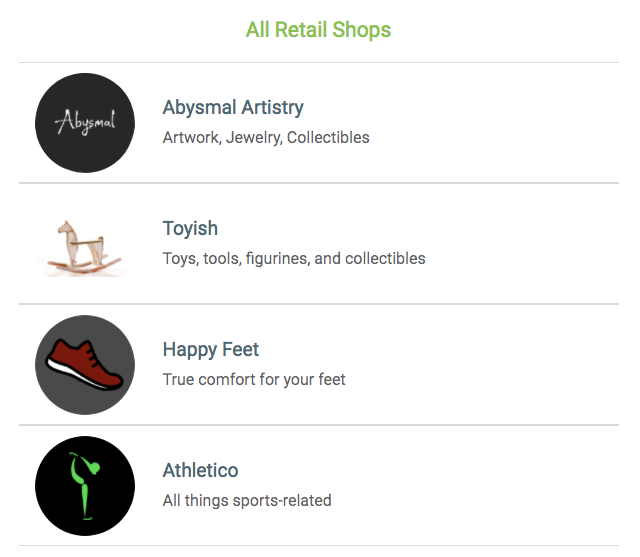Viewport: 640px width, 557px height.
Task: Click the Athletico green gymnast logo
Action: point(85,487)
